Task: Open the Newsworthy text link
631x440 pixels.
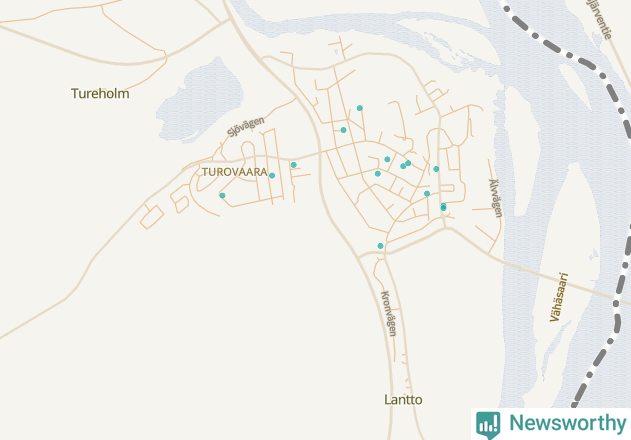Action: [x=567, y=423]
